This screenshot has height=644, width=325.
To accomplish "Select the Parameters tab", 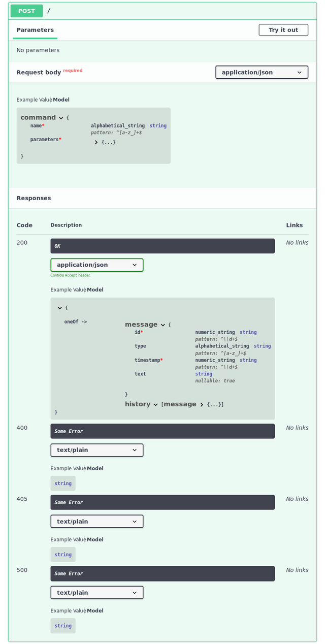I will [35, 30].
